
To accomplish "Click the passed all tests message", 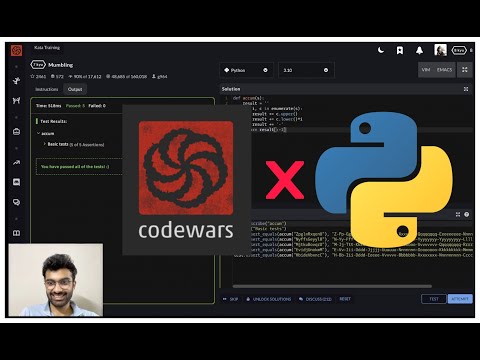I will [x=75, y=166].
